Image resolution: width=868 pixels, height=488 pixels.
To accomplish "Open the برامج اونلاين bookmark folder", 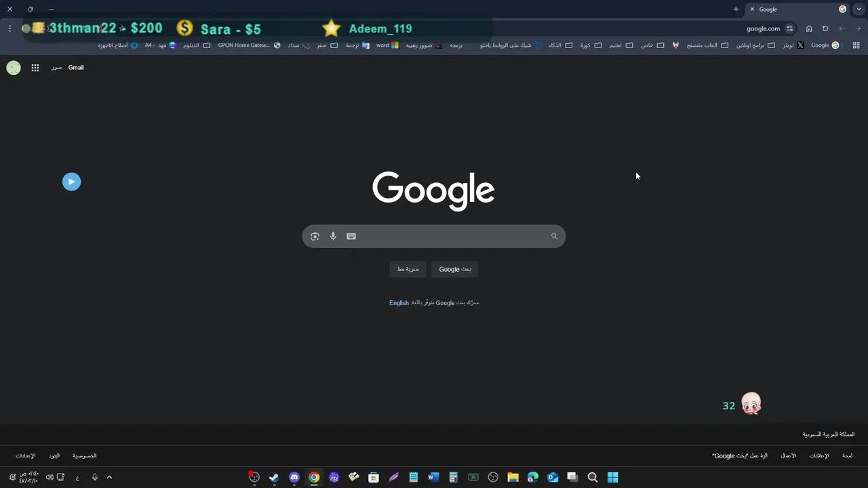I will [x=755, y=45].
